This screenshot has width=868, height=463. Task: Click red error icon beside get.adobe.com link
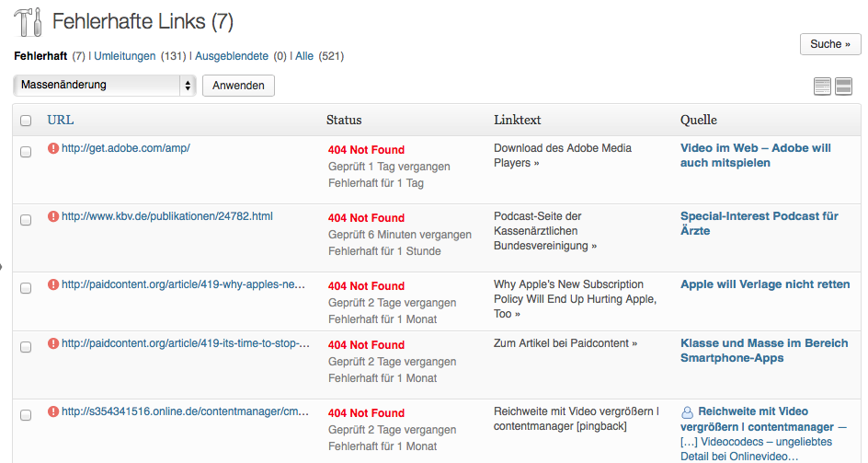point(53,148)
